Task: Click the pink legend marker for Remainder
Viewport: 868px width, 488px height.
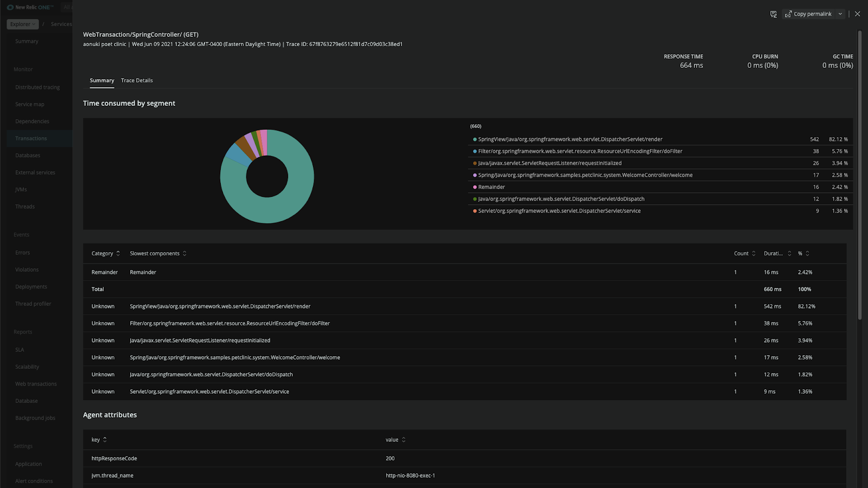Action: tap(475, 187)
